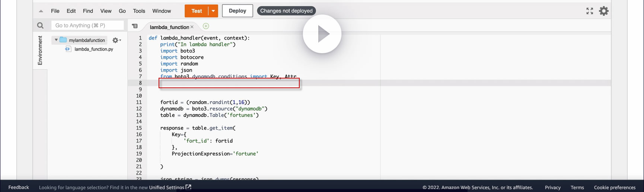Click the lambda_function.py file icon
The height and width of the screenshot is (192, 644).
(x=68, y=49)
